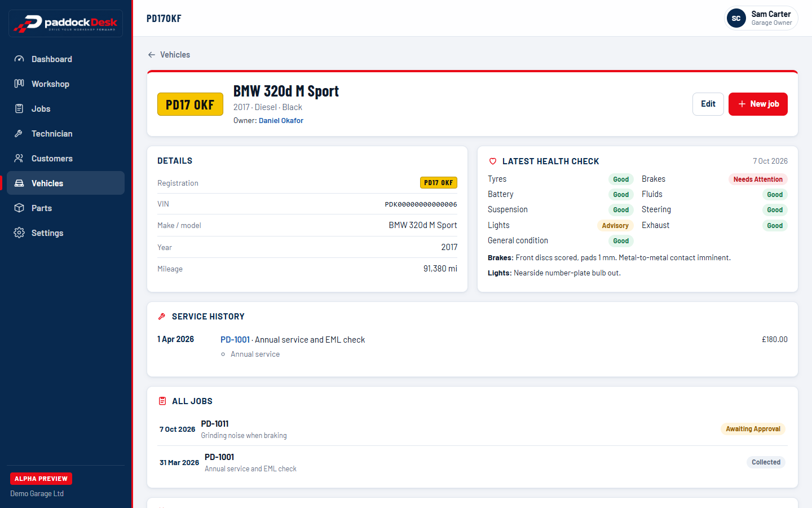Click the Parts box icon
Image resolution: width=812 pixels, height=508 pixels.
pyautogui.click(x=19, y=208)
